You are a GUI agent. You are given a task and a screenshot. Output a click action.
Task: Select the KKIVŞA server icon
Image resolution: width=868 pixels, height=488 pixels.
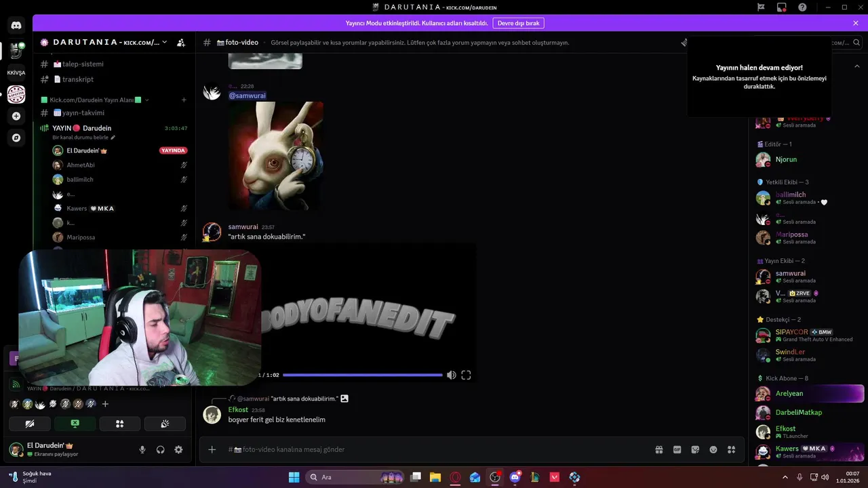(x=16, y=73)
